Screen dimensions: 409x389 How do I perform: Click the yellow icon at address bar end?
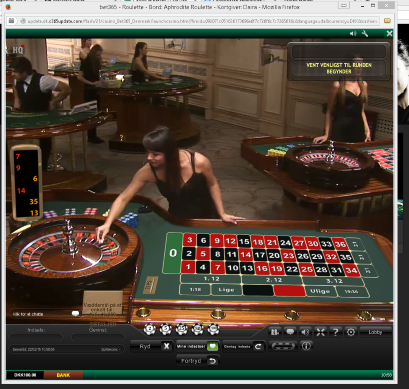(387, 21)
